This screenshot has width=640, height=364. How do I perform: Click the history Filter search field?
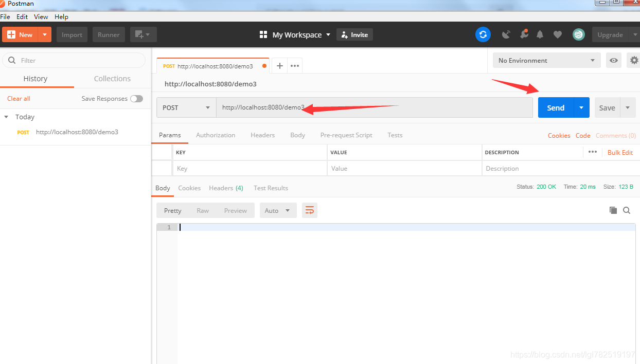pos(74,60)
